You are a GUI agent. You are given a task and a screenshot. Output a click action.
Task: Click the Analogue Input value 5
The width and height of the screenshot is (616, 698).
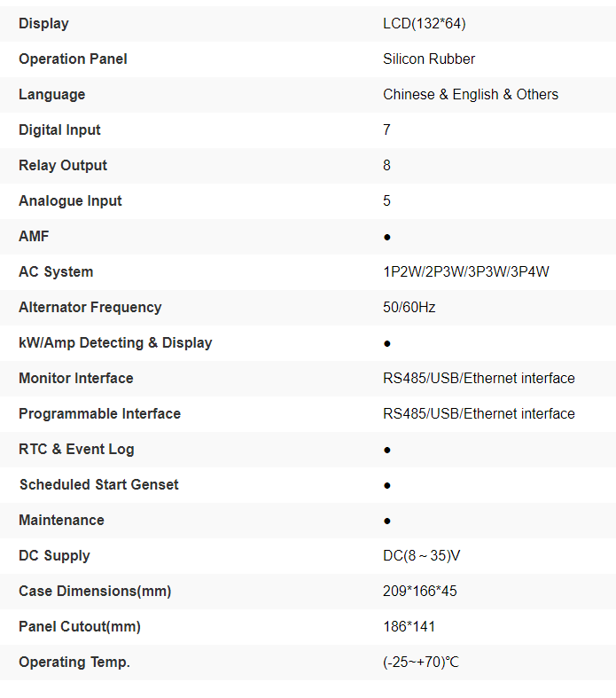[386, 201]
